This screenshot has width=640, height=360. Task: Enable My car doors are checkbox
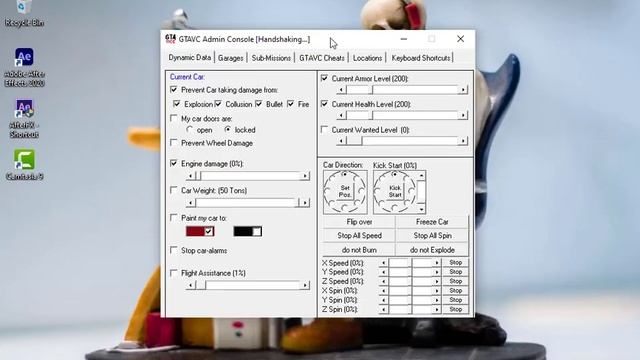(174, 118)
